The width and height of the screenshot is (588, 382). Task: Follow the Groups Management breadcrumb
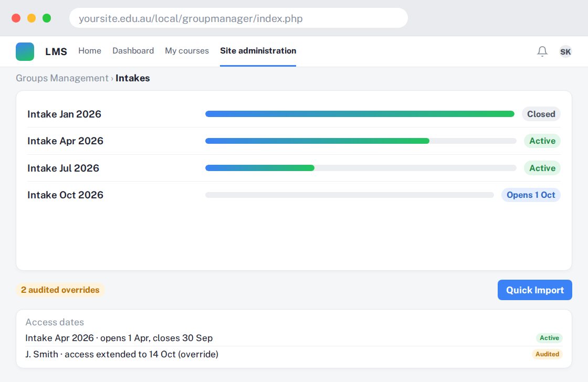(62, 78)
